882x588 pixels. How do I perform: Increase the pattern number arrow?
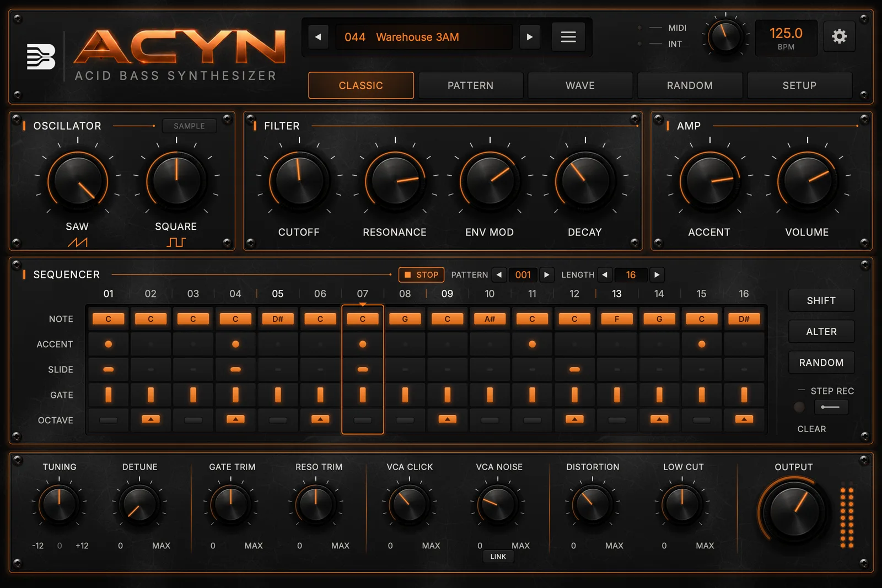point(547,274)
